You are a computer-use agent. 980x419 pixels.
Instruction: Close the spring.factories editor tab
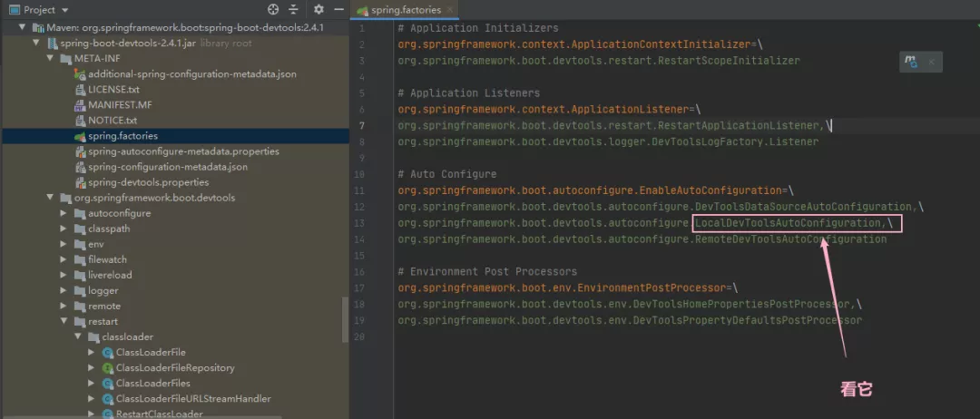point(452,10)
